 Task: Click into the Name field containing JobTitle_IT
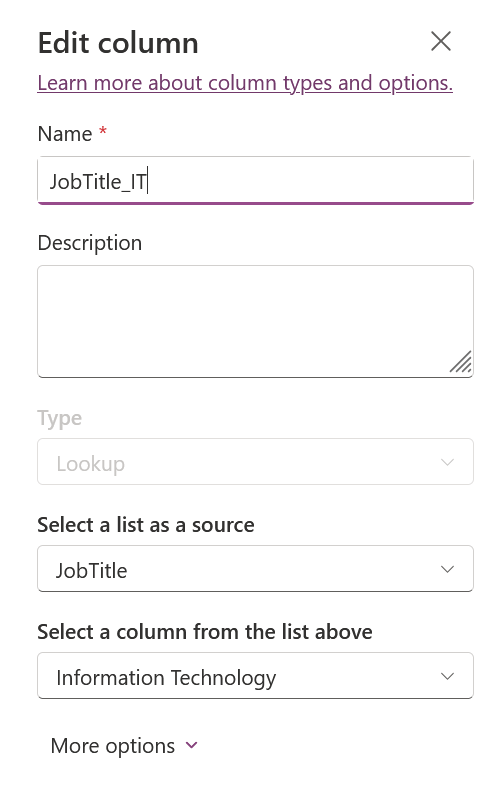[x=256, y=181]
